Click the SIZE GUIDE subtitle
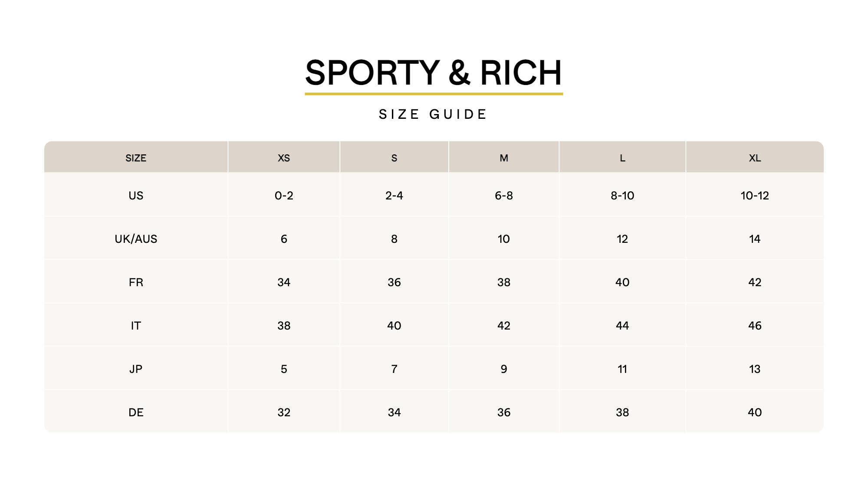868x490 pixels. [434, 114]
